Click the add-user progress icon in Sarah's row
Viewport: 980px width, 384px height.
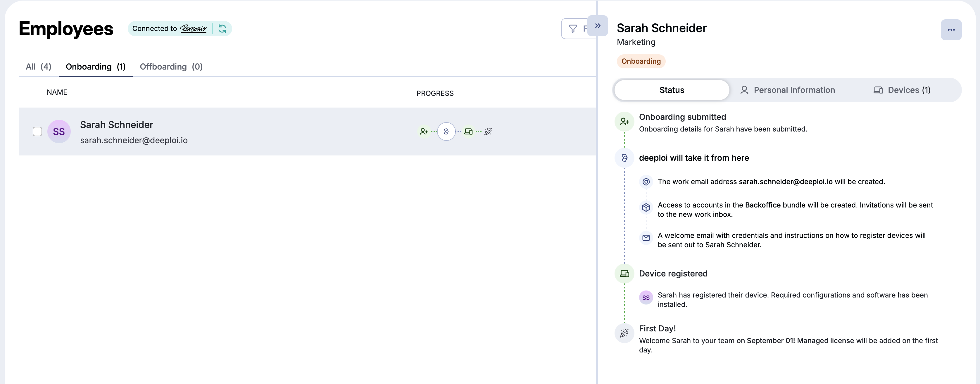click(x=424, y=132)
